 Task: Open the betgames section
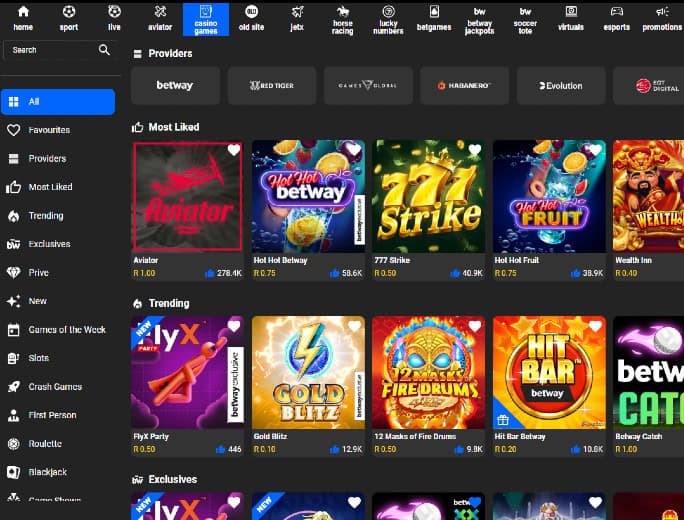pyautogui.click(x=434, y=19)
